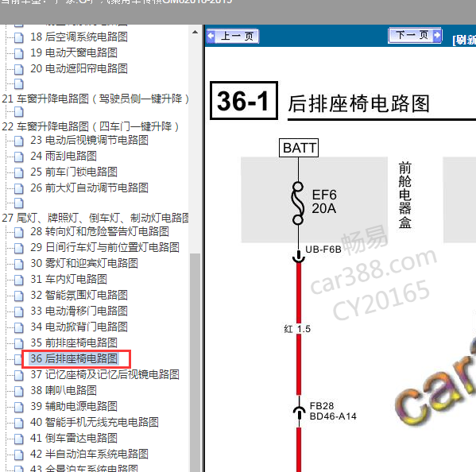Click scrollbar up arrow in tree panel

(195, 32)
